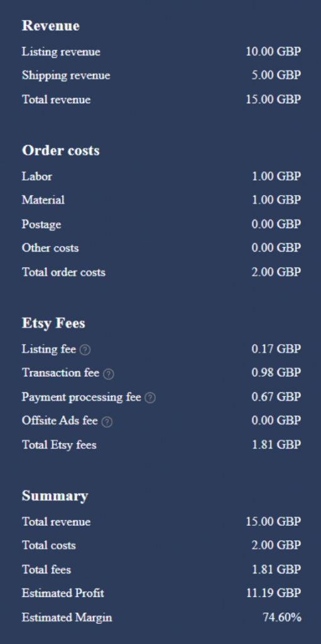321x644 pixels.
Task: Click the Postage 0.00 GBP value
Action: 276,225
